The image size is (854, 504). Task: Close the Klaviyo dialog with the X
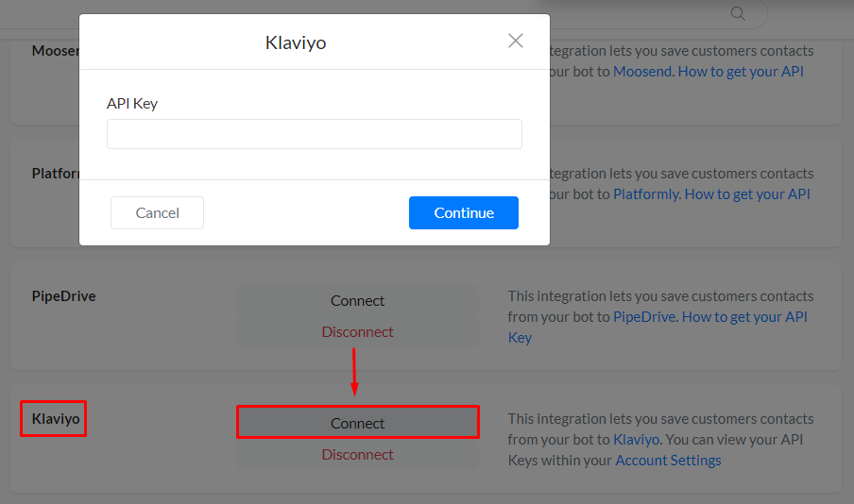click(x=515, y=41)
